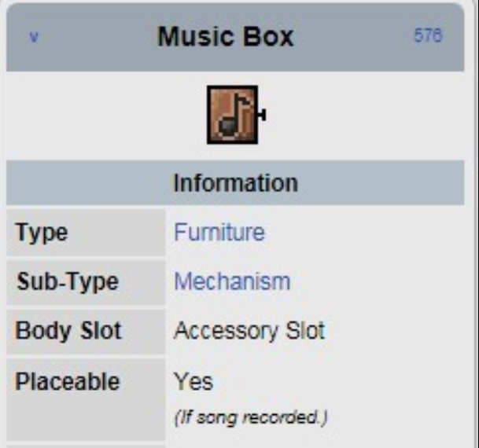Click the Placeable row label
The height and width of the screenshot is (448, 479).
coord(68,381)
